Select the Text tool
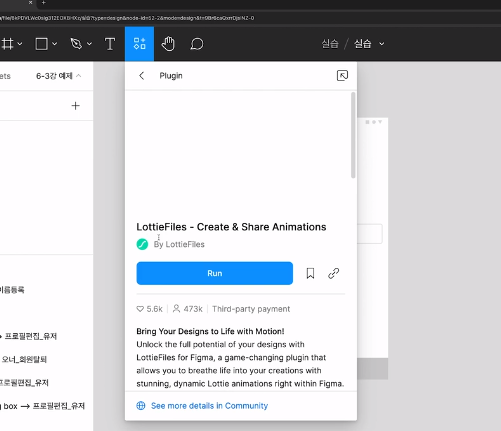This screenshot has width=501, height=431. coord(110,44)
